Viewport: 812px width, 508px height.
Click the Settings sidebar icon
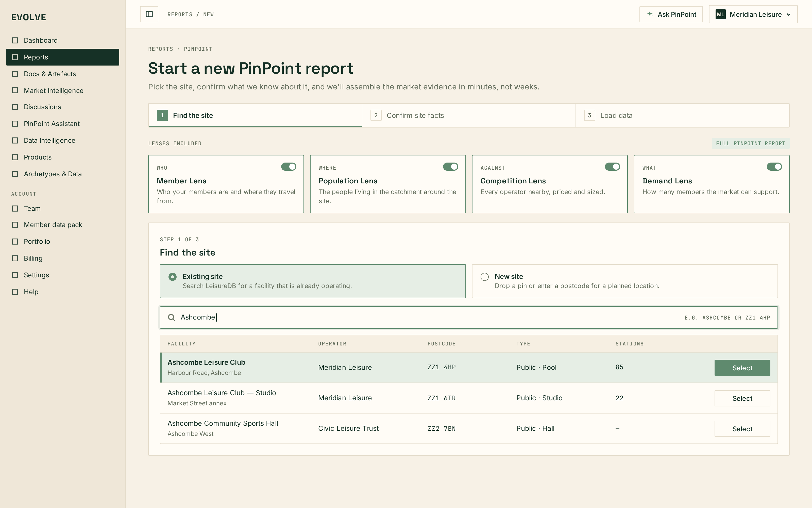[15, 275]
